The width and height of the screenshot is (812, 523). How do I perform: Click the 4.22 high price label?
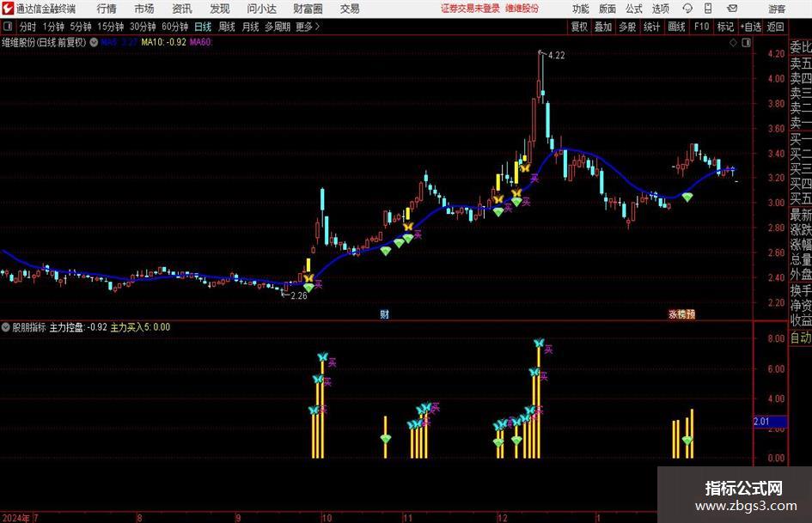coord(556,56)
